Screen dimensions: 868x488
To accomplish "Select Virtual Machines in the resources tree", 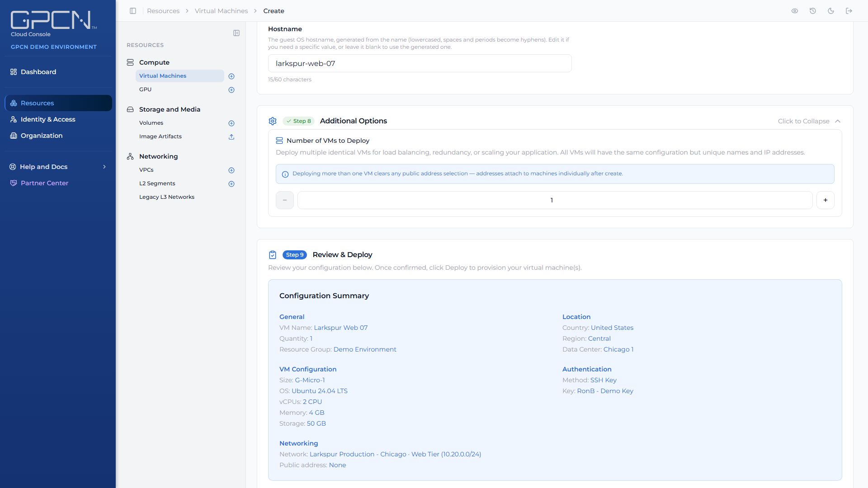I will 179,76.
